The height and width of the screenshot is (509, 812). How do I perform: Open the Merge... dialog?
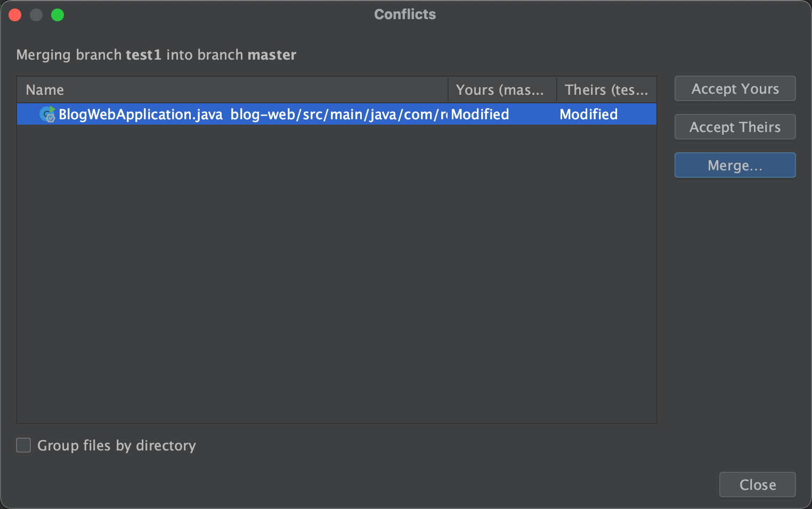pos(735,166)
